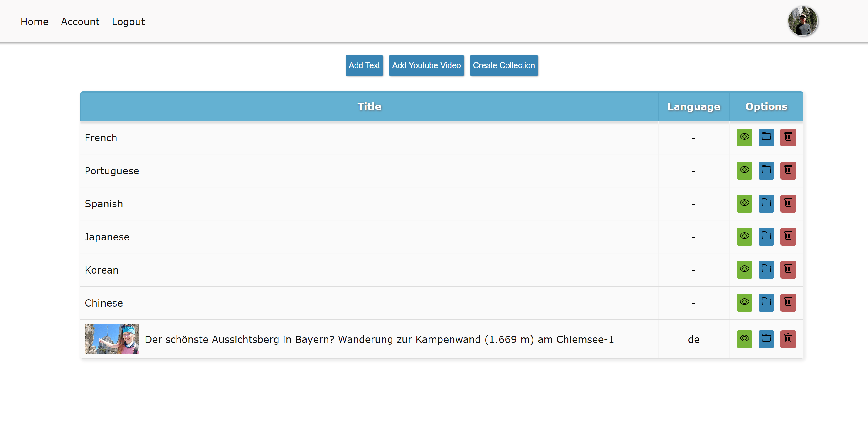The width and height of the screenshot is (868, 423).
Task: Click Logout in the navigation bar
Action: (x=128, y=22)
